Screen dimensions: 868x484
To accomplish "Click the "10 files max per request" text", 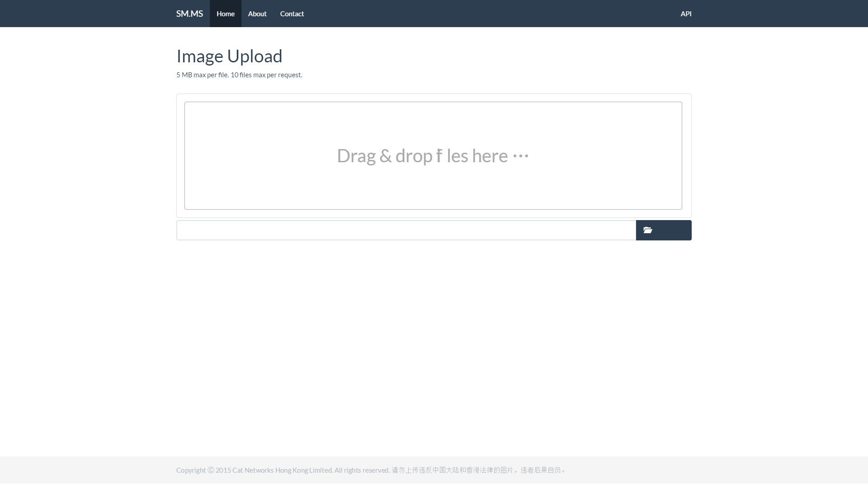I will click(266, 75).
